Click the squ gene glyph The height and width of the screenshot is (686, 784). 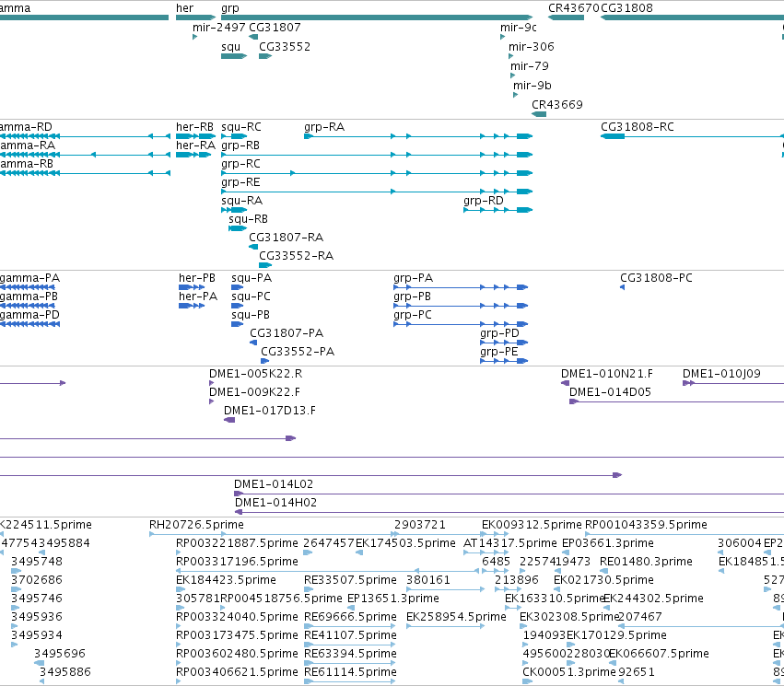click(234, 56)
